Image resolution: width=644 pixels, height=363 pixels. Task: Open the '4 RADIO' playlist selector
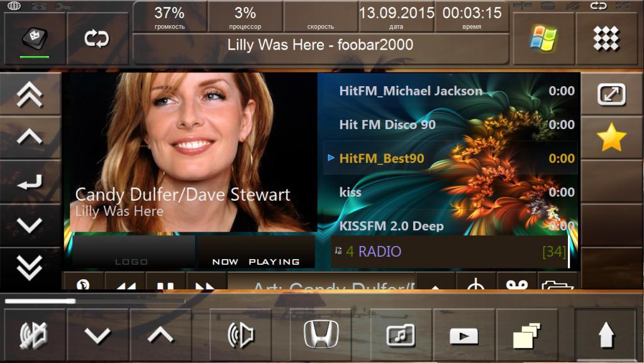pyautogui.click(x=450, y=251)
